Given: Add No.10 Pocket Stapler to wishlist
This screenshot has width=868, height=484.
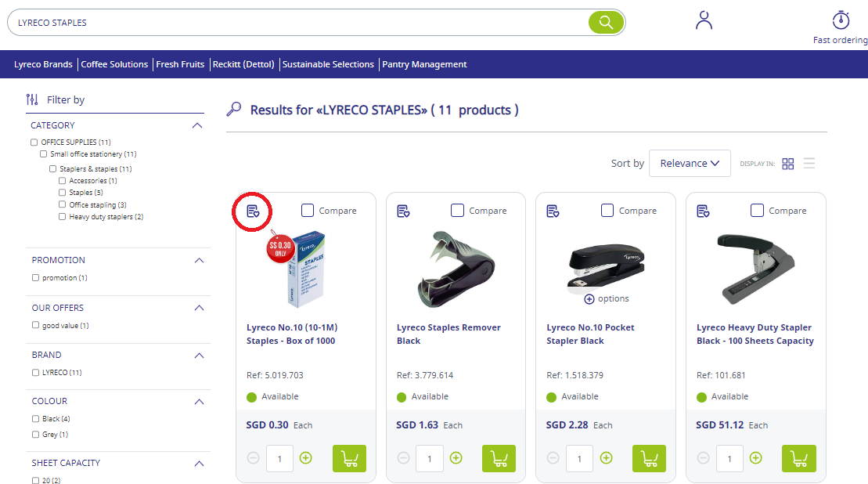Looking at the screenshot, I should (553, 211).
